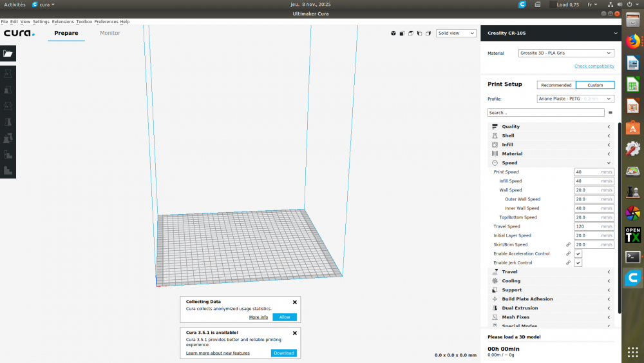The height and width of the screenshot is (363, 644).
Task: Click Allow in Collecting Data notification
Action: [x=285, y=317]
